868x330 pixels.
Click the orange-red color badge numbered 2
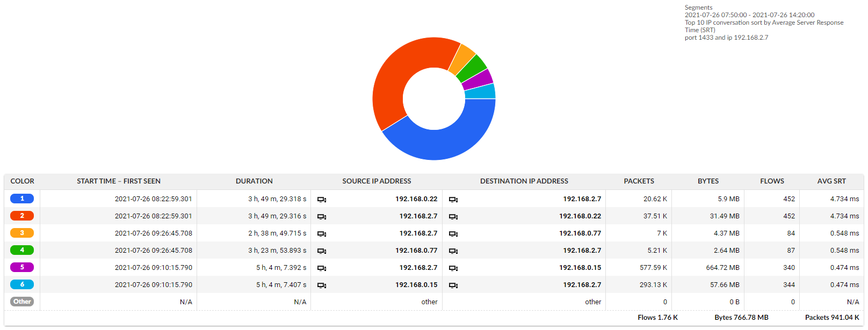[x=22, y=216]
